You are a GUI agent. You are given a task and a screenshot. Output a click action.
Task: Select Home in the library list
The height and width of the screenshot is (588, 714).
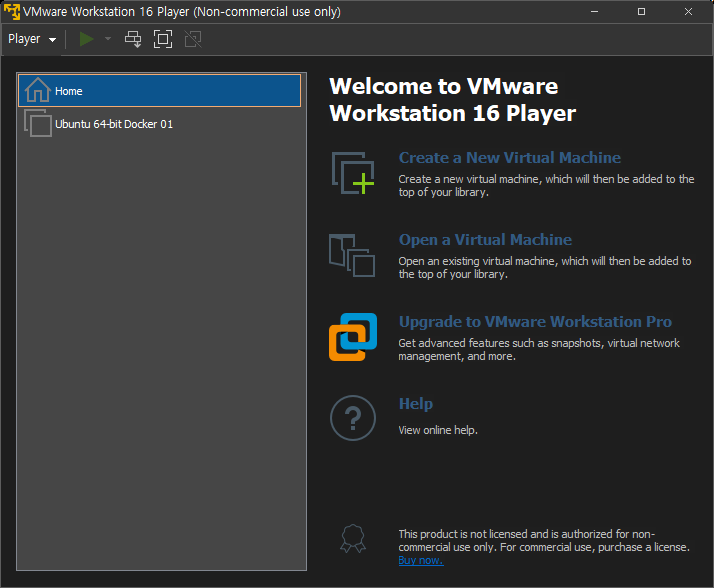point(159,91)
